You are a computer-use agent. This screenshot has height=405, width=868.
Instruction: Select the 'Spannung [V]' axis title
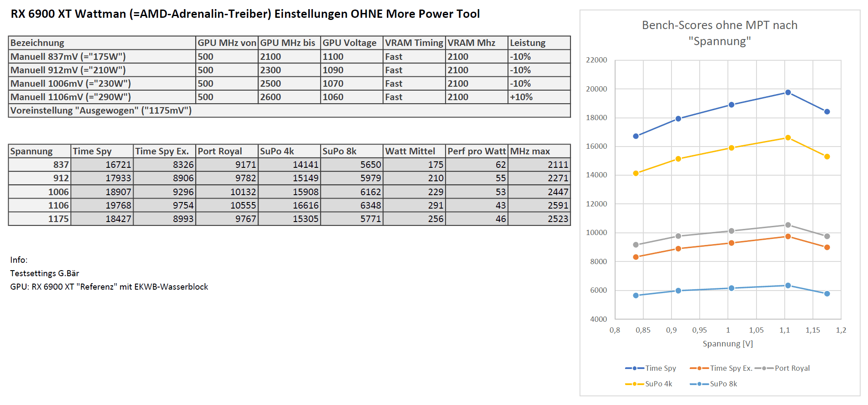728,343
